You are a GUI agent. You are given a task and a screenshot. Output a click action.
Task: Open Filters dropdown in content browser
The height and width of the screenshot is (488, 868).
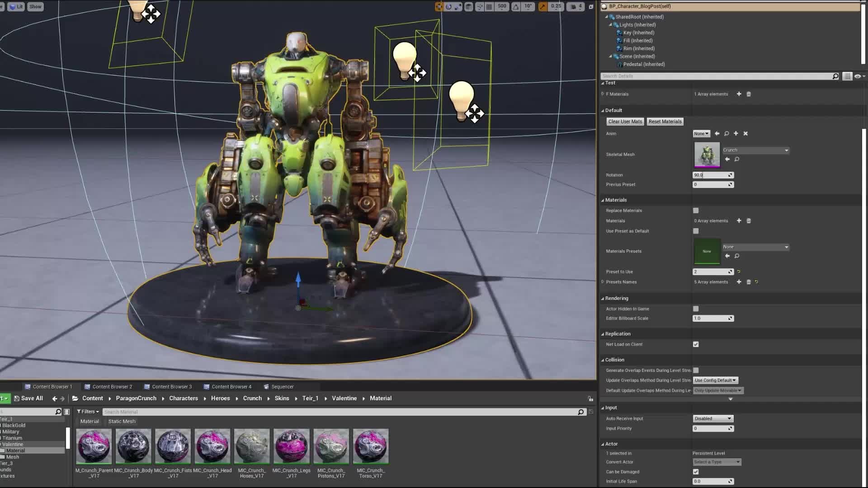click(88, 412)
